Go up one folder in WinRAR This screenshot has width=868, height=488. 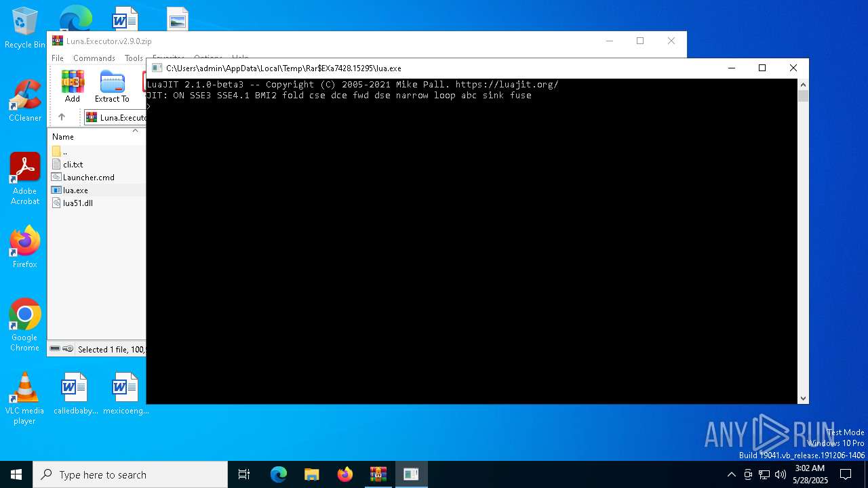coord(62,117)
